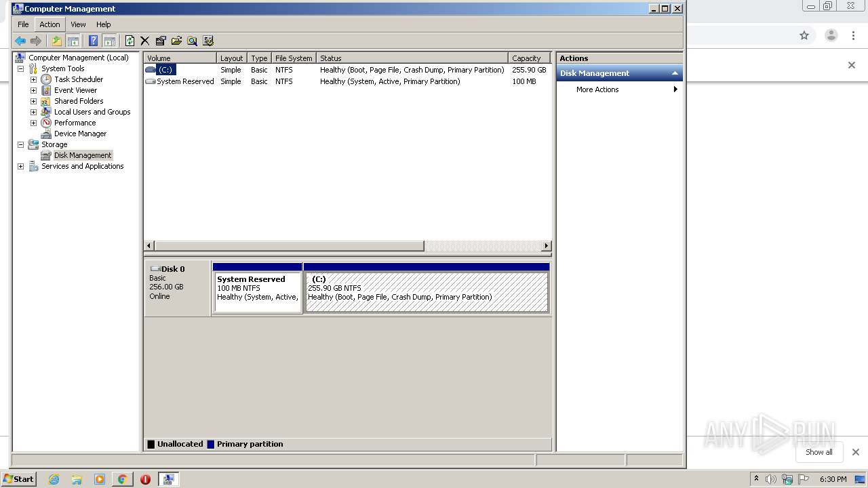Open Windows Media Player taskbar icon

pos(100,479)
